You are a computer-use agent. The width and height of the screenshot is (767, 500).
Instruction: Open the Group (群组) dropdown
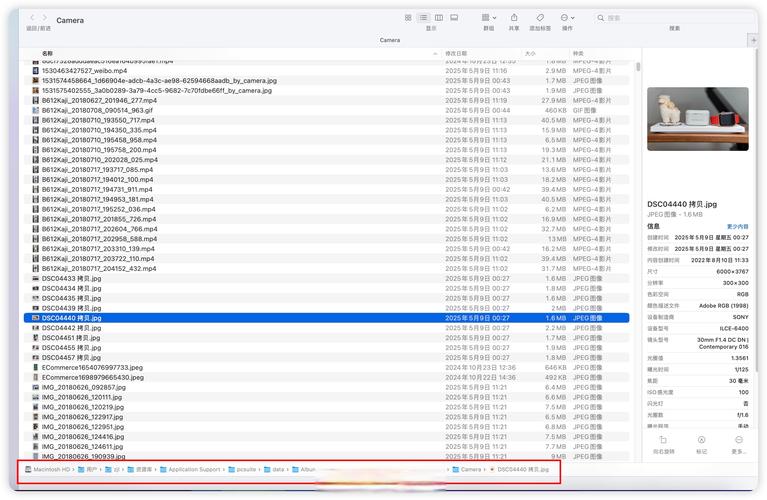click(x=488, y=18)
